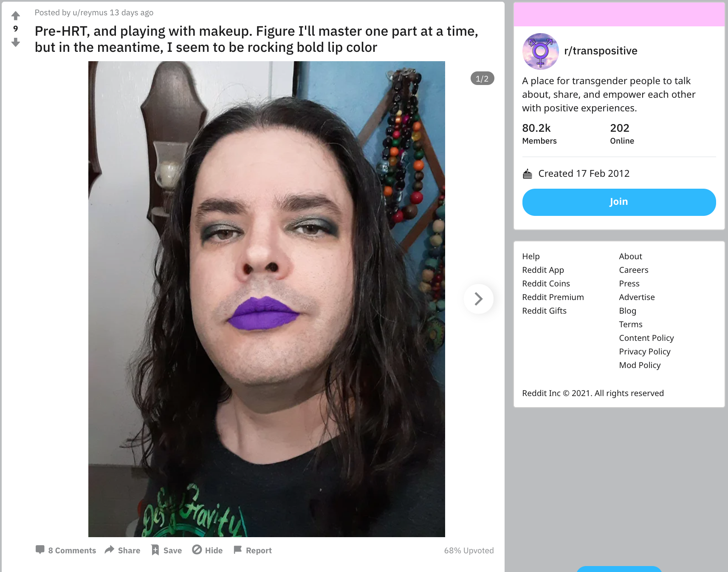The width and height of the screenshot is (728, 572).
Task: Join the r/transpositive community
Action: 619,202
